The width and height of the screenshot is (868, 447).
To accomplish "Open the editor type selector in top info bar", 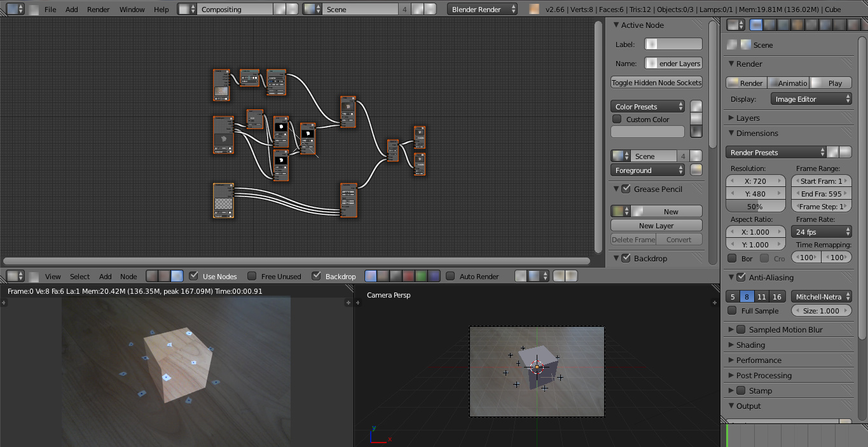I will coord(16,10).
